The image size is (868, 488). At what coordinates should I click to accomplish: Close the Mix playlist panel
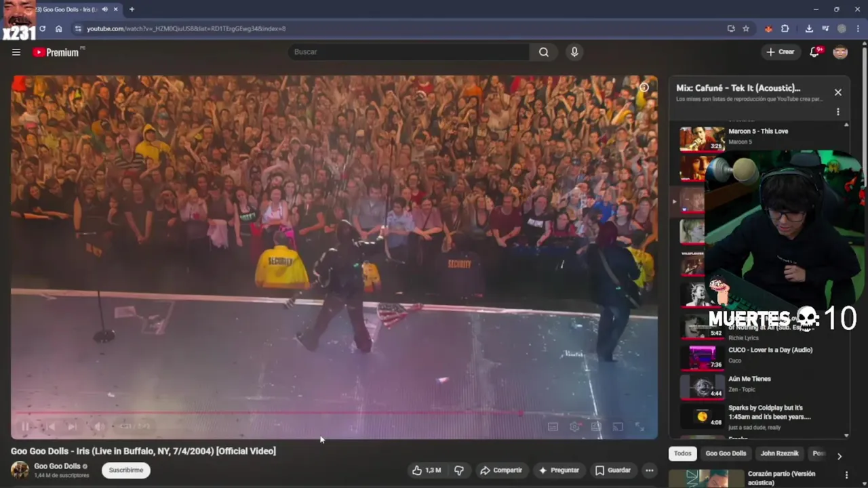(838, 92)
